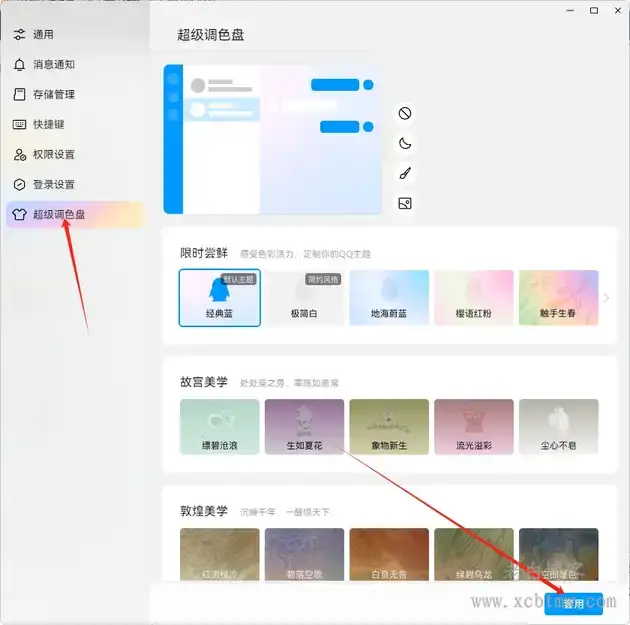This screenshot has width=630, height=625.
Task: Pick the 象物新生 olive theme
Action: point(389,427)
